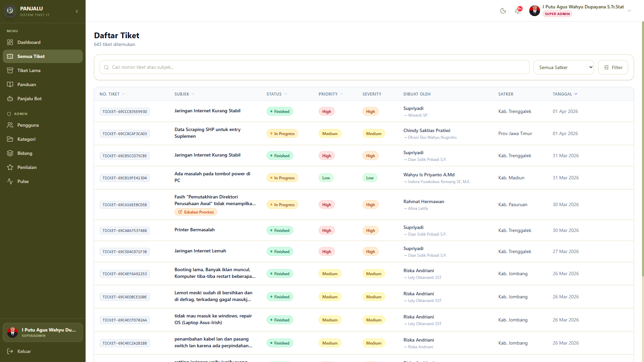Click the Bidang layers icon
This screenshot has height=362, width=644.
10,153
